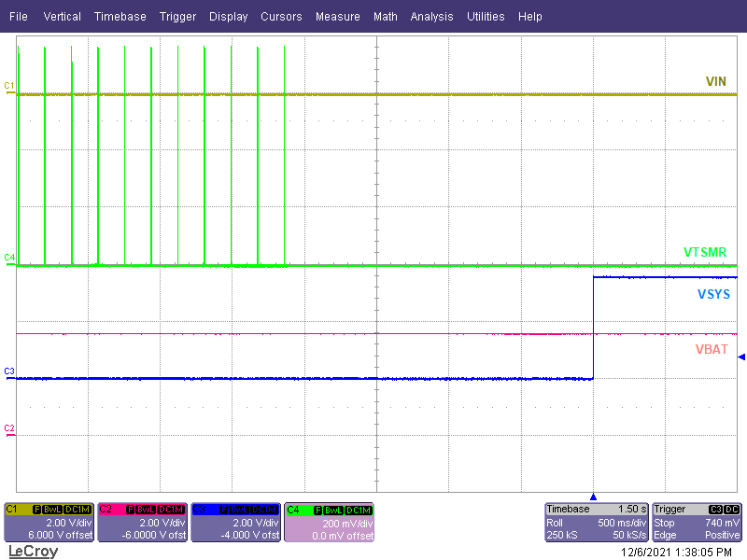The image size is (747, 560).
Task: Open the Analysis dropdown menu
Action: (x=431, y=16)
